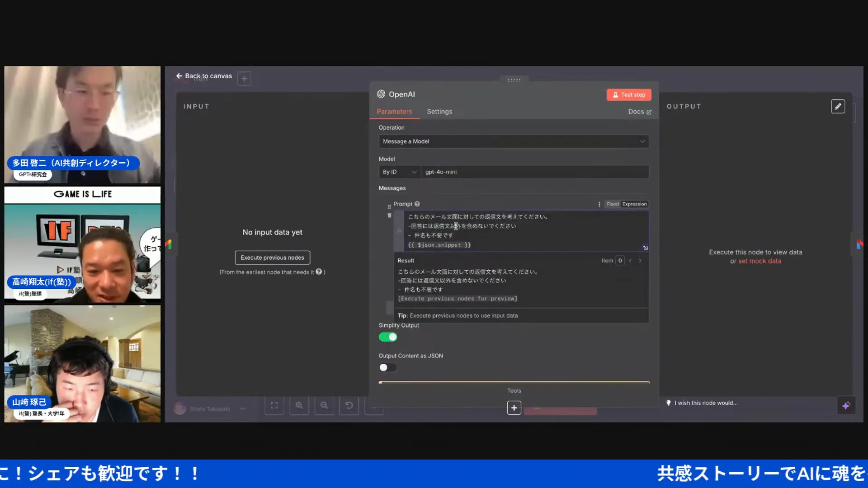
Task: Click the gpt-4o-mini model input field
Action: pyautogui.click(x=535, y=172)
